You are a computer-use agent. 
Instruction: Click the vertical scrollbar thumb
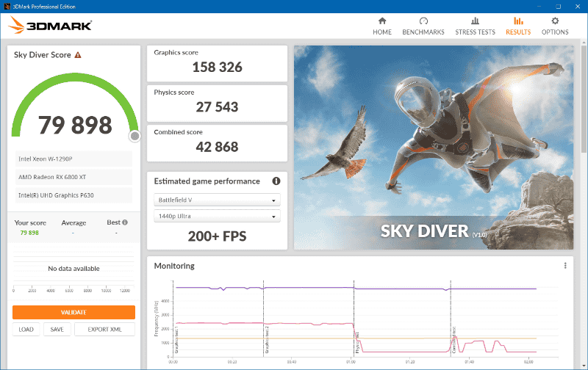pyautogui.click(x=584, y=99)
